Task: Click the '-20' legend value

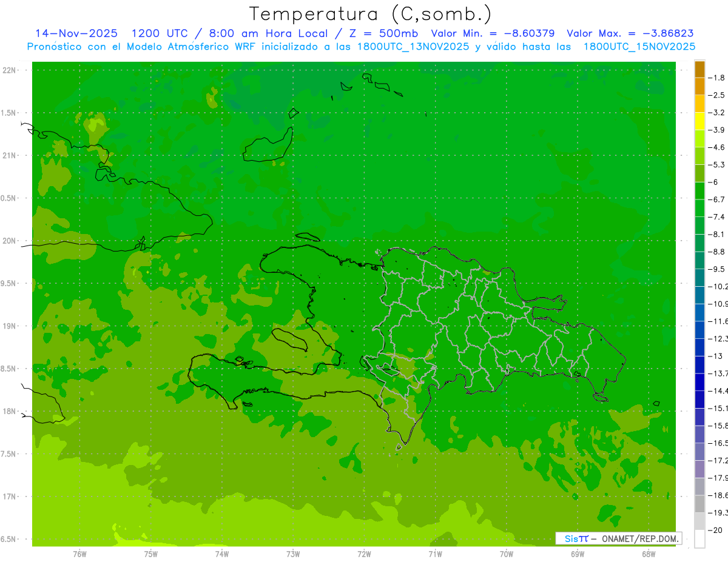Action: (715, 530)
